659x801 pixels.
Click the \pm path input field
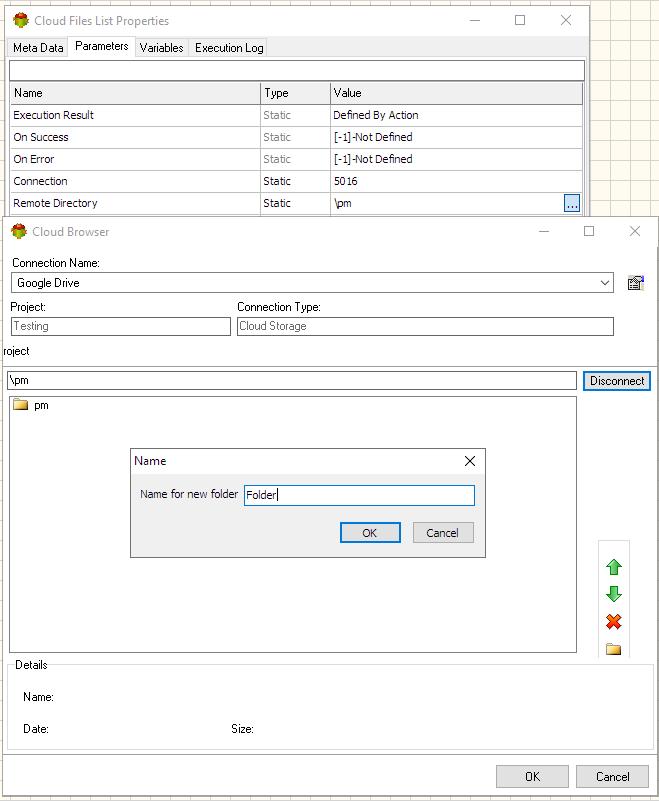292,381
